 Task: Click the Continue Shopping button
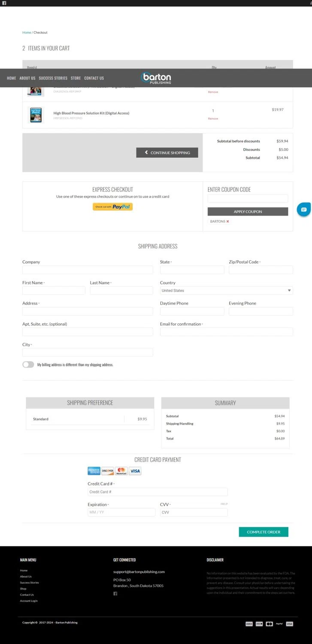click(167, 152)
